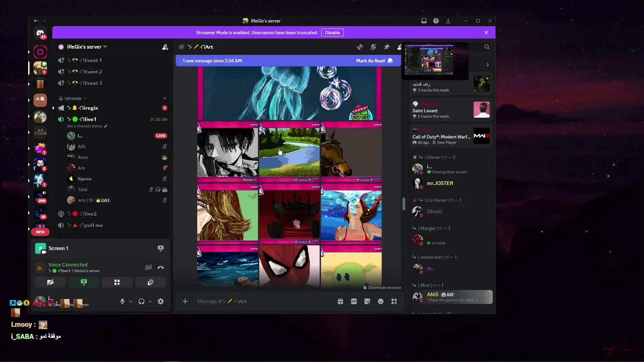Screen dimensions: 644x362
Task: Open the Voice Connected status details
Action: coord(68,265)
